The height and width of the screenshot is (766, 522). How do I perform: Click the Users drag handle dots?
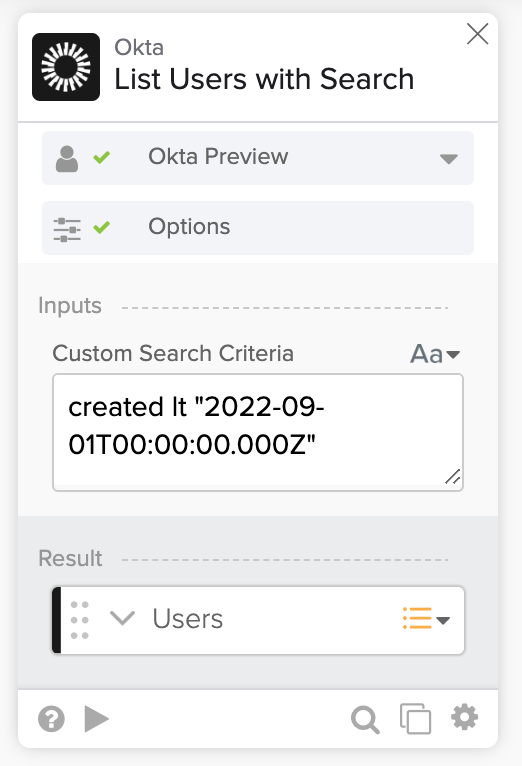pos(80,620)
